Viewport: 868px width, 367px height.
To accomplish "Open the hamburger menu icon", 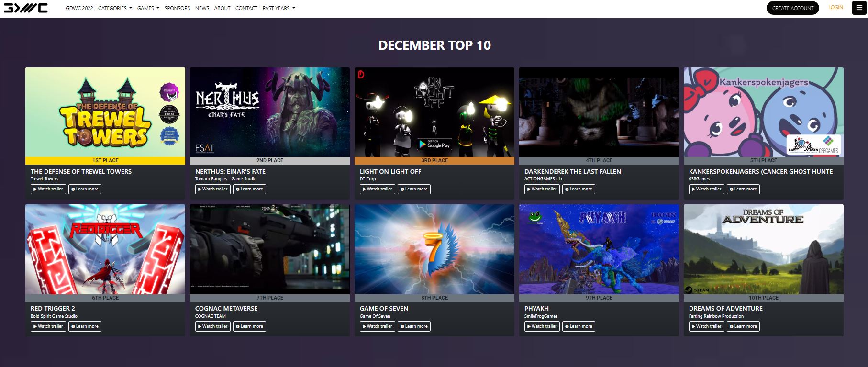I will point(859,8).
